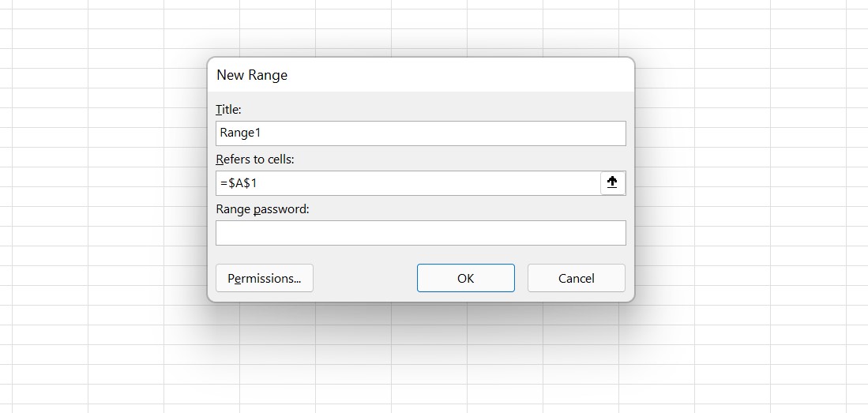This screenshot has height=413, width=868.
Task: Click the "Title:" label
Action: point(228,110)
